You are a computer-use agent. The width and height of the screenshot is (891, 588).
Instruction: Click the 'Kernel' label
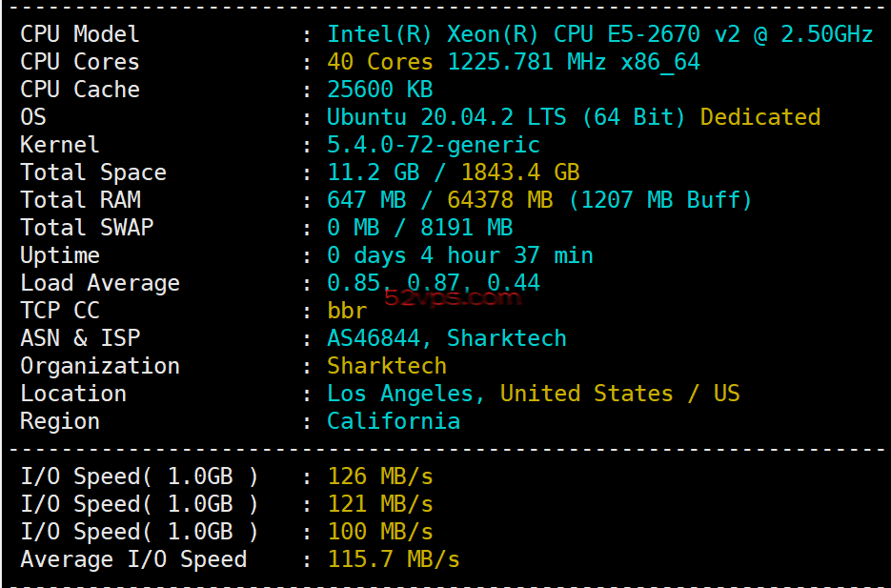[x=60, y=145]
